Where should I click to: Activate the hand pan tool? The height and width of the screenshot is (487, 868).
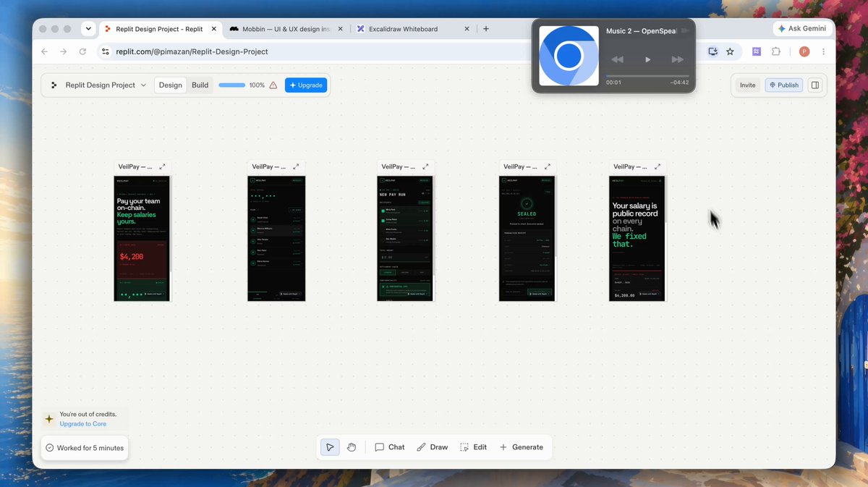[x=352, y=447]
